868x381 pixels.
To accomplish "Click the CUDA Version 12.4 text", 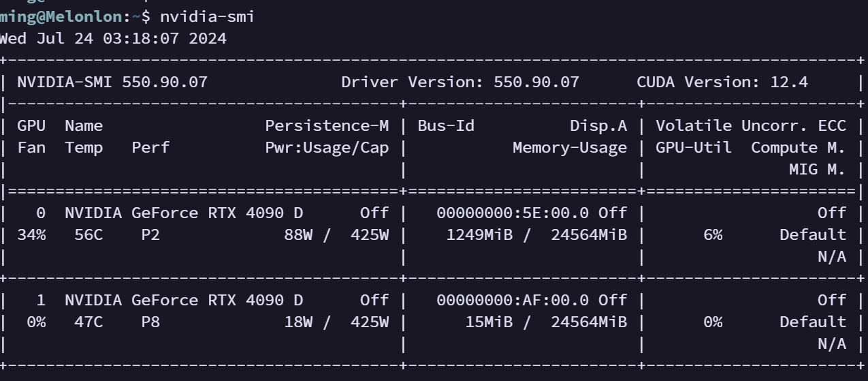I will (722, 82).
